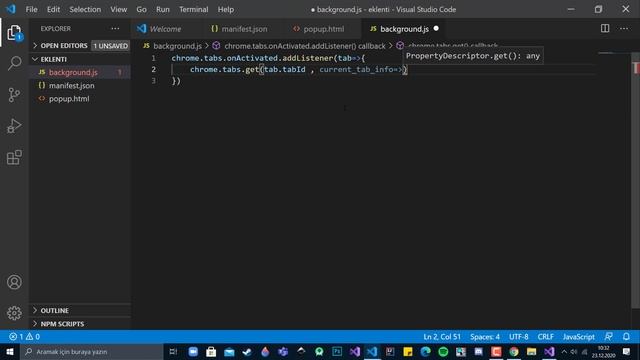Click the Windows Start button
Image resolution: width=640 pixels, height=360 pixels.
pos(9,351)
